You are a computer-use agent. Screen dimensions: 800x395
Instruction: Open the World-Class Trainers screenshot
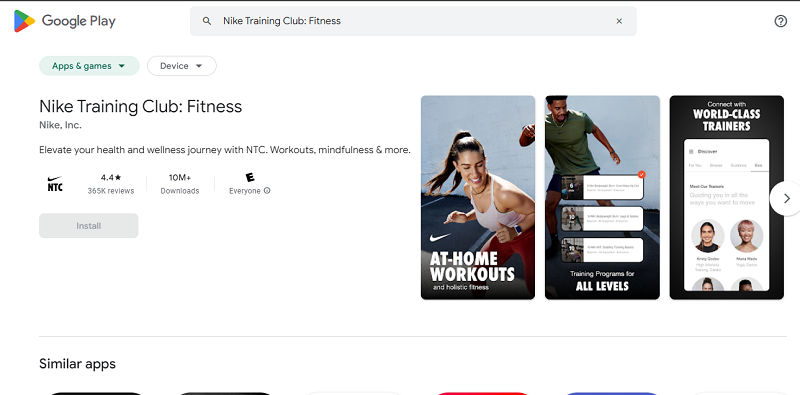[727, 198]
